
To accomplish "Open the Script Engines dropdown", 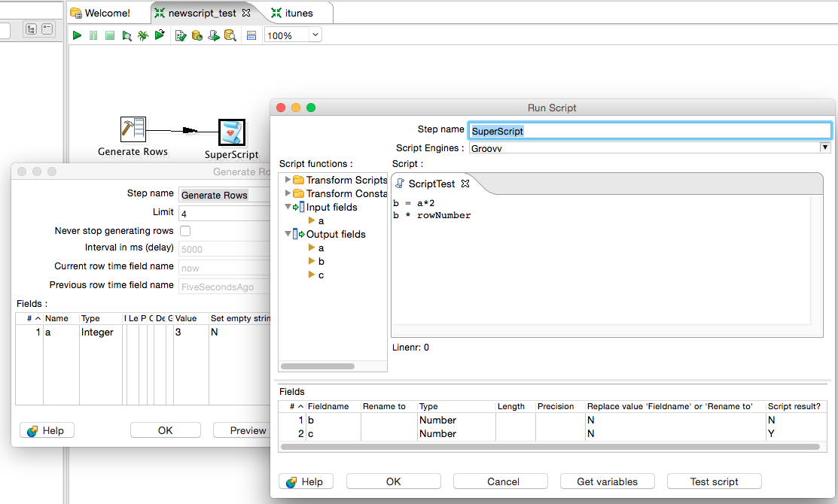I will click(x=825, y=147).
